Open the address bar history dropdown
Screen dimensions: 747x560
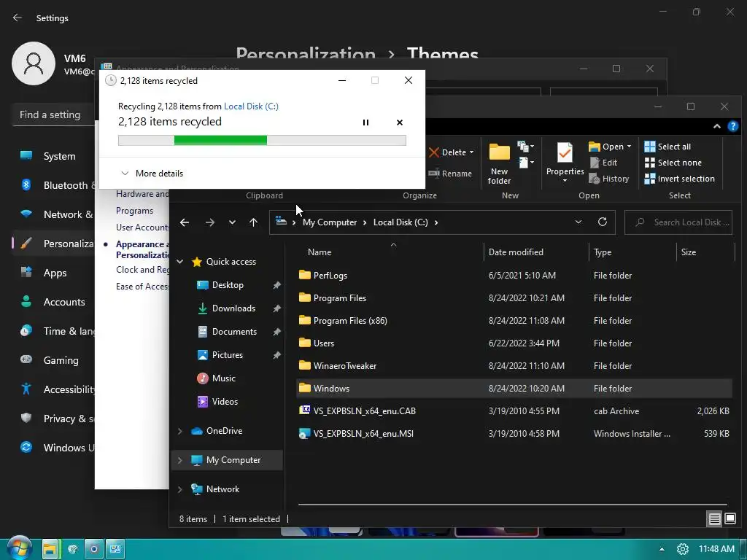coord(578,222)
